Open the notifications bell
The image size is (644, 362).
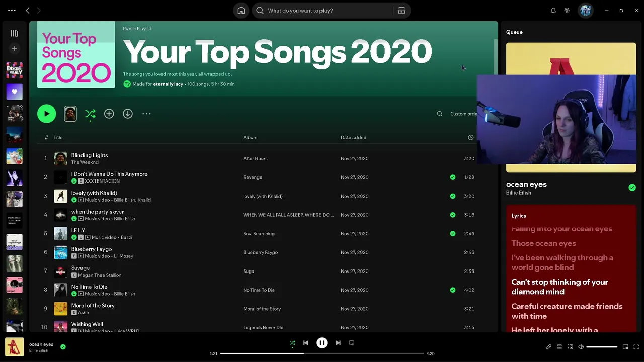tap(553, 11)
